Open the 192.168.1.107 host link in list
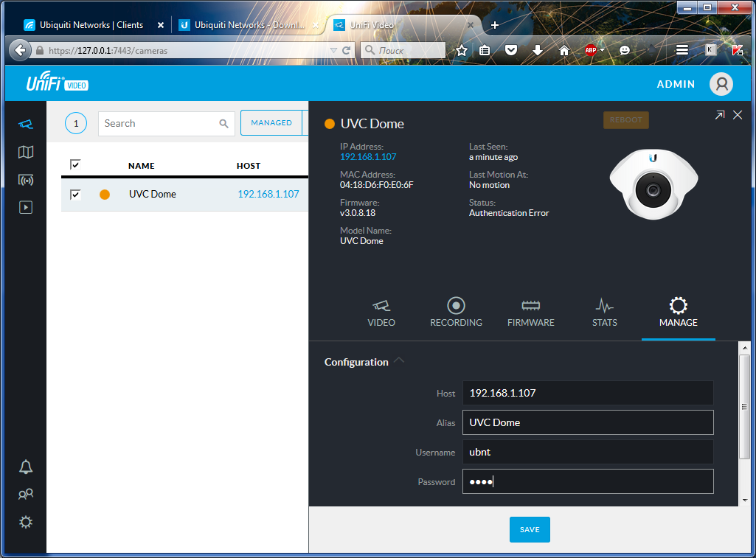756x558 pixels. tap(268, 195)
